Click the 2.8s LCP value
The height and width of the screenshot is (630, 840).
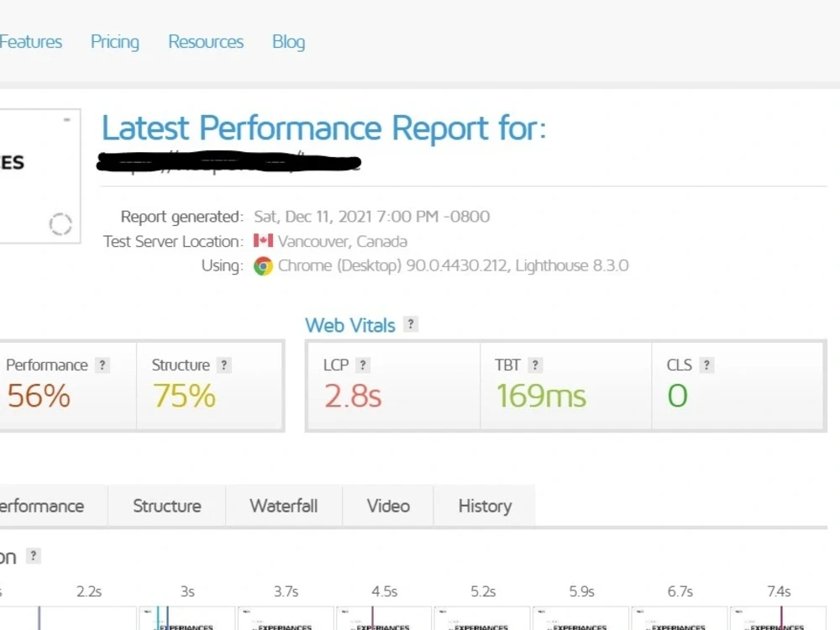click(353, 396)
